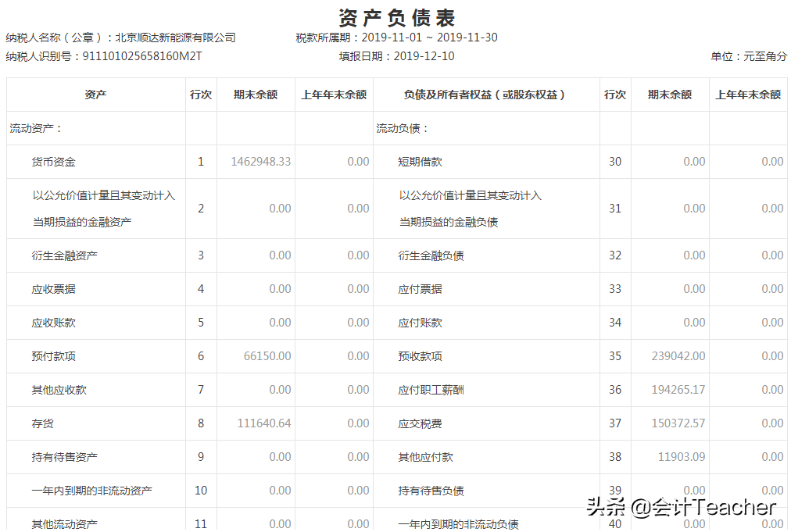Click the 其他应付款 balance 11903.09
The height and width of the screenshot is (532, 791).
point(682,457)
